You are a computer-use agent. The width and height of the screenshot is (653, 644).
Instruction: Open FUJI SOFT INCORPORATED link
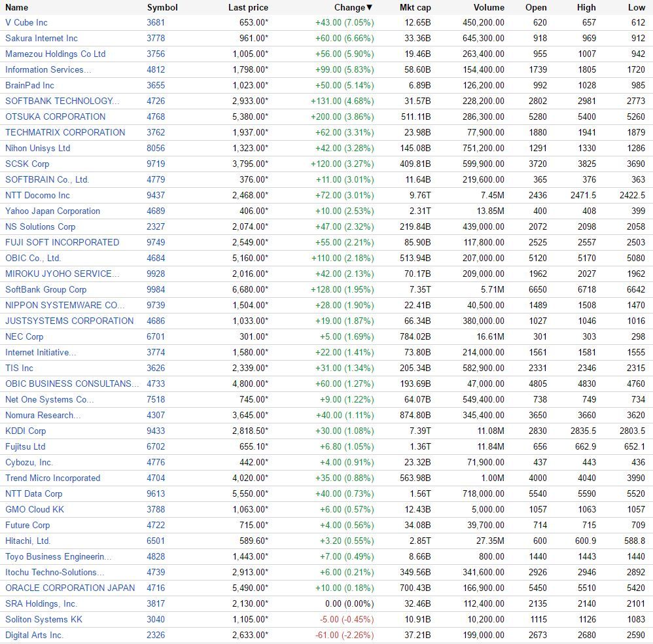tap(62, 242)
